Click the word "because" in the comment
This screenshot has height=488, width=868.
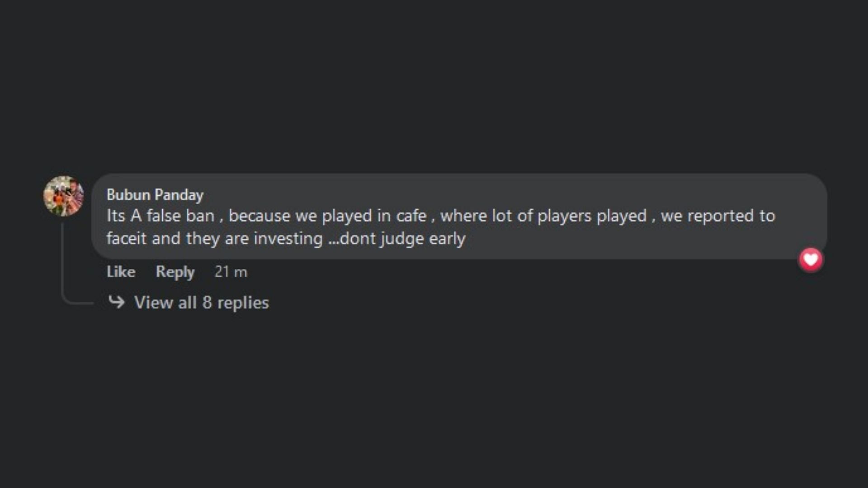(259, 216)
